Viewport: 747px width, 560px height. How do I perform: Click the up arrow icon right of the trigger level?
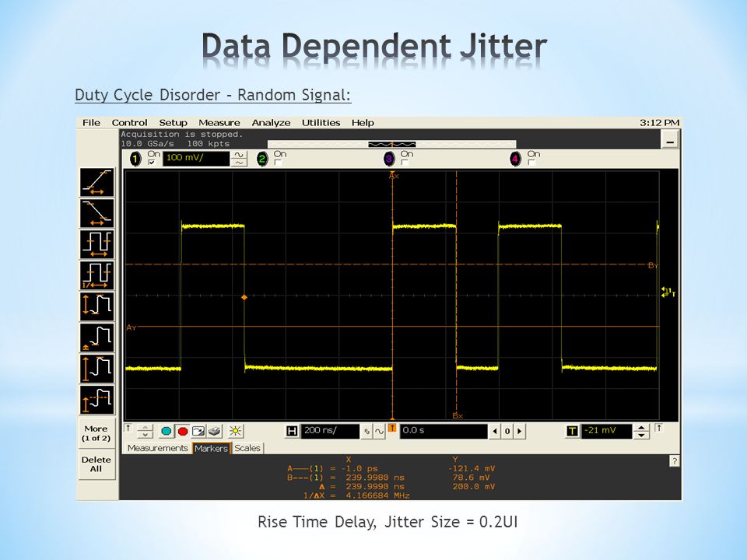pyautogui.click(x=659, y=428)
